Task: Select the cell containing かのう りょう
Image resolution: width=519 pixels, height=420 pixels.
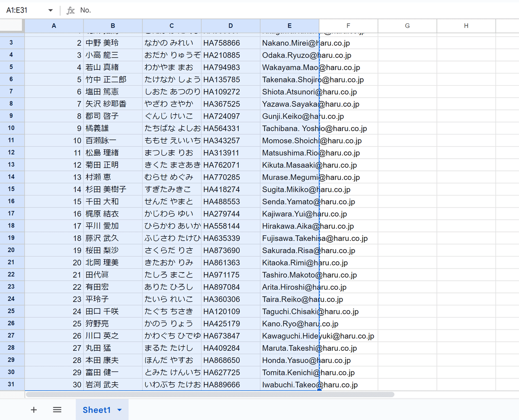Action: pos(171,323)
